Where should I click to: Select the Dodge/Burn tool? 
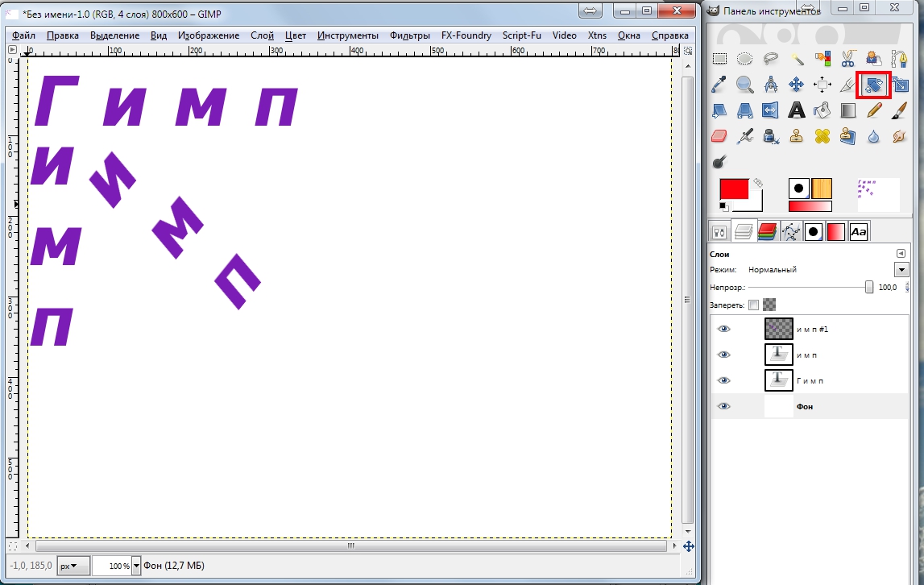coord(719,162)
